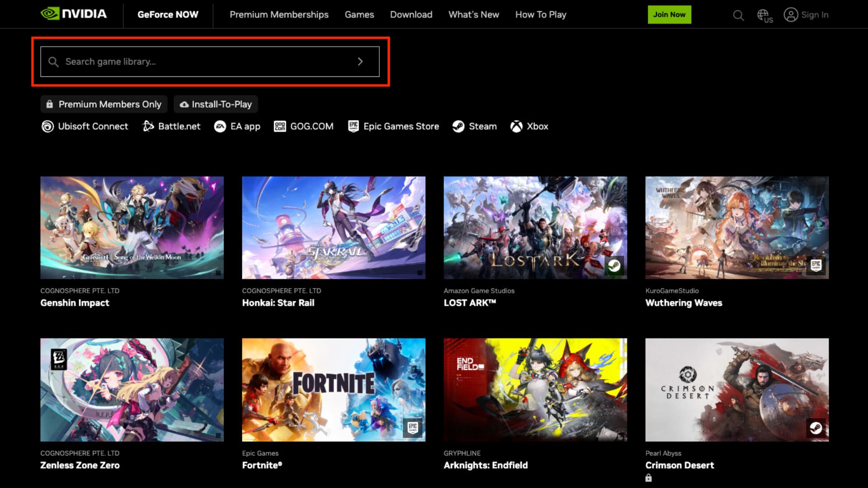Click publisher text 'Amazon Game Studios'
The image size is (868, 488).
click(x=479, y=291)
